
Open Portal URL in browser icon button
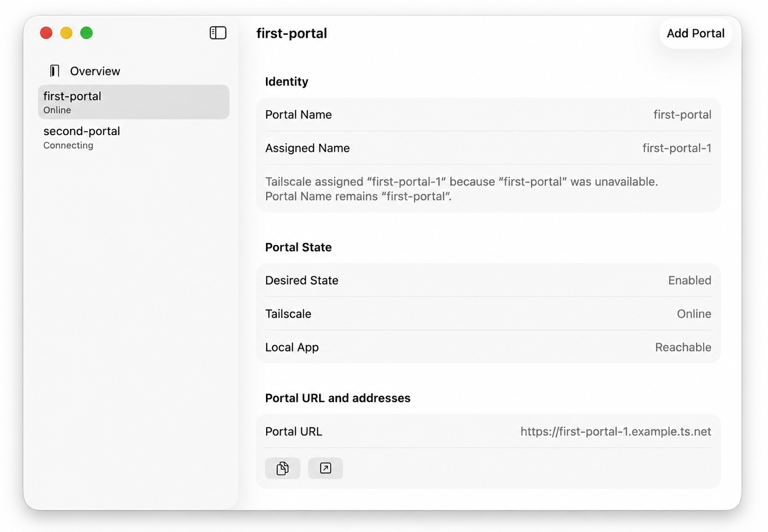(x=325, y=468)
